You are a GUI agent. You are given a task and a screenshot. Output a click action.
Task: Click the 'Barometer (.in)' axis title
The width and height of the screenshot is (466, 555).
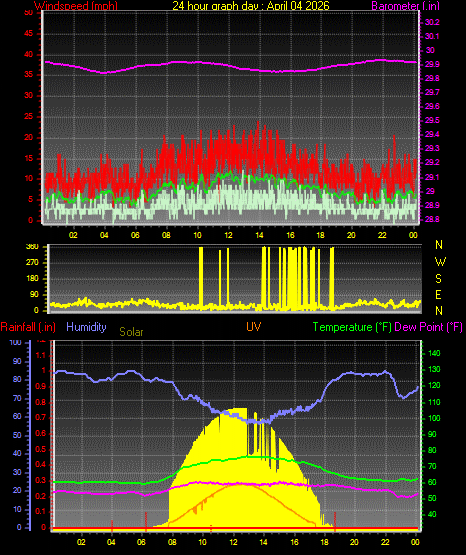(405, 6)
